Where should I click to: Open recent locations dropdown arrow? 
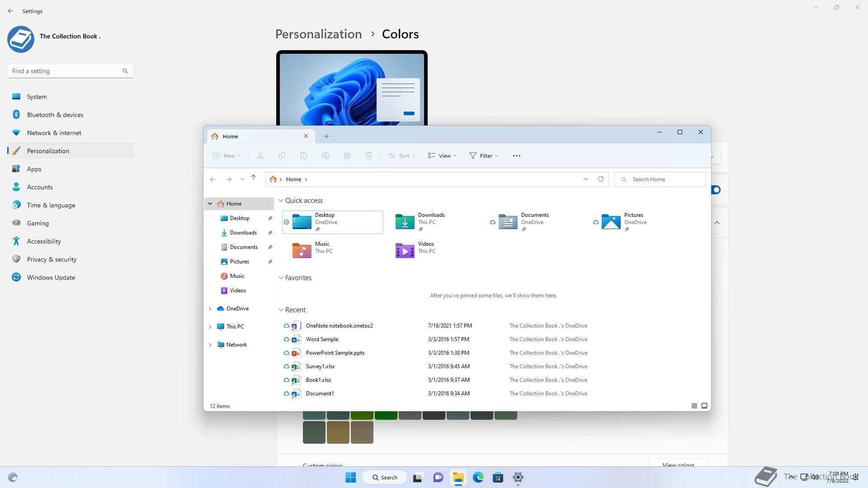click(242, 179)
